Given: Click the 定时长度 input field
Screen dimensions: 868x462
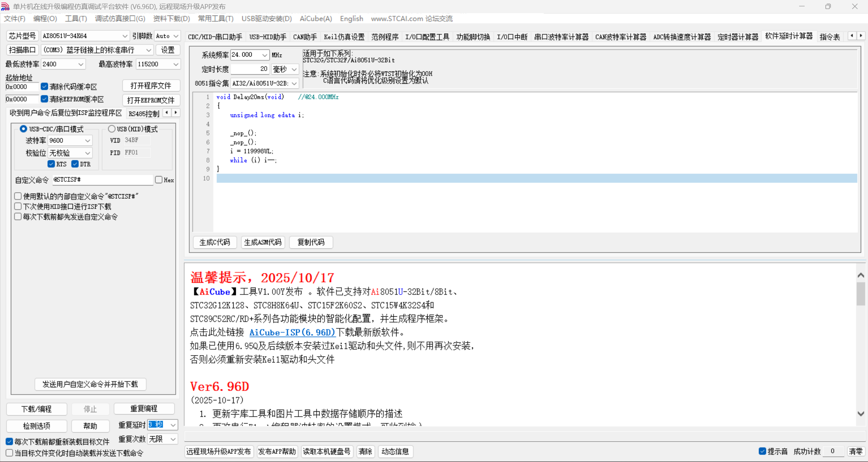Looking at the screenshot, I should [250, 69].
